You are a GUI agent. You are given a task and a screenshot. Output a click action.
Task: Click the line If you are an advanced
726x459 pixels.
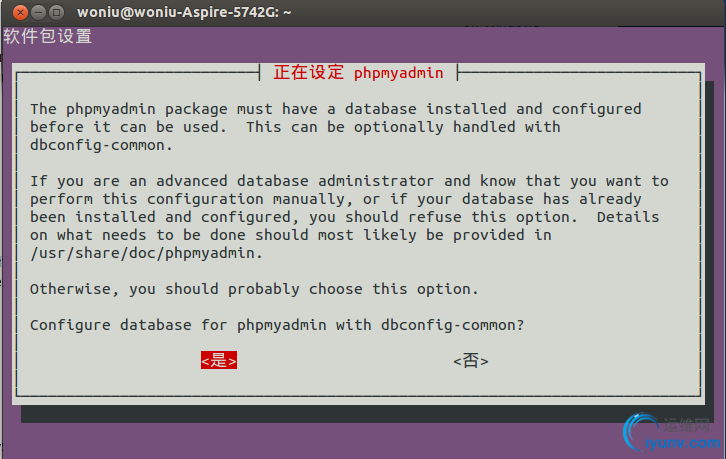point(349,181)
